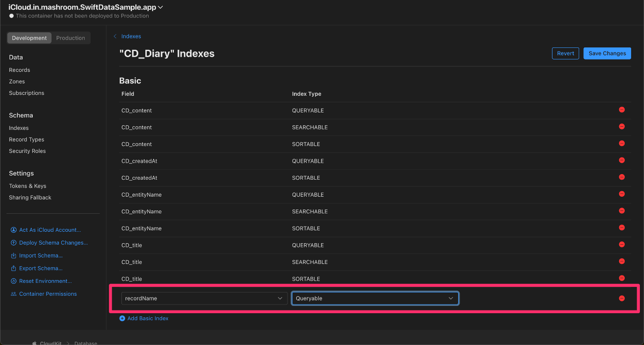Screen dimensions: 644x345
Task: Click CD_title field in SEARCHABLE row
Action: [132, 262]
